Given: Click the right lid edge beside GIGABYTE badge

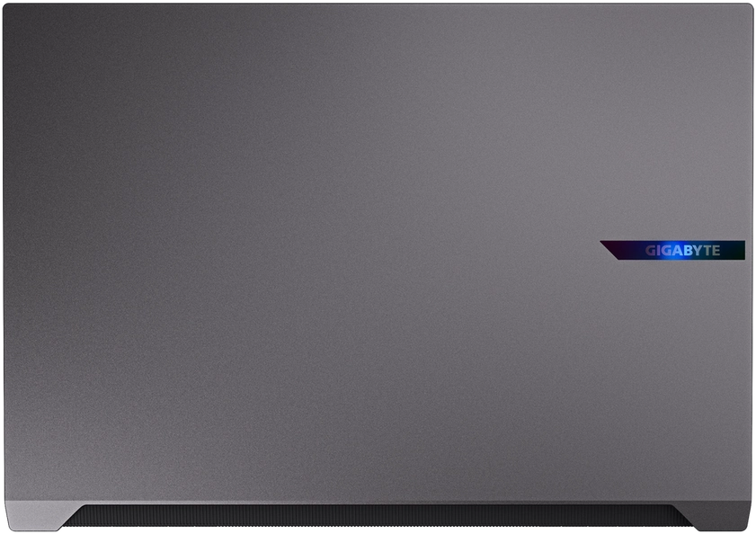Looking at the screenshot, I should click(752, 251).
